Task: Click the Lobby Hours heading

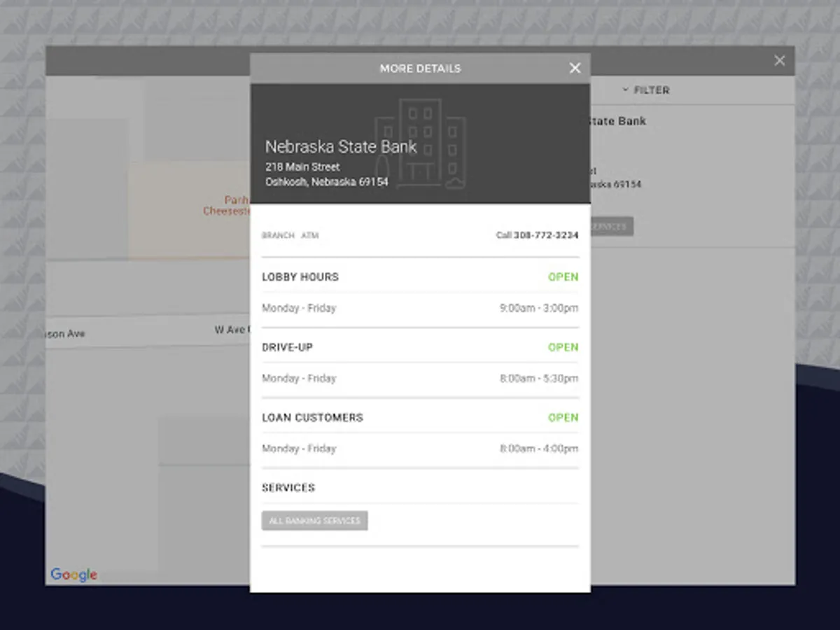Action: [300, 277]
